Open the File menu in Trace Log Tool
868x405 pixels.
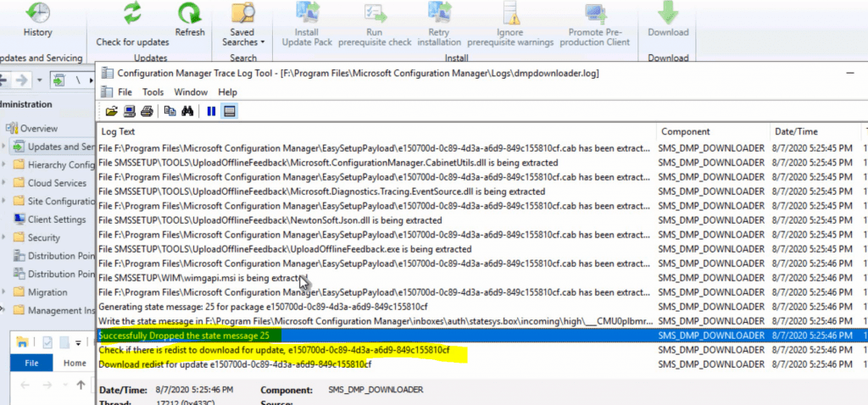click(x=125, y=92)
